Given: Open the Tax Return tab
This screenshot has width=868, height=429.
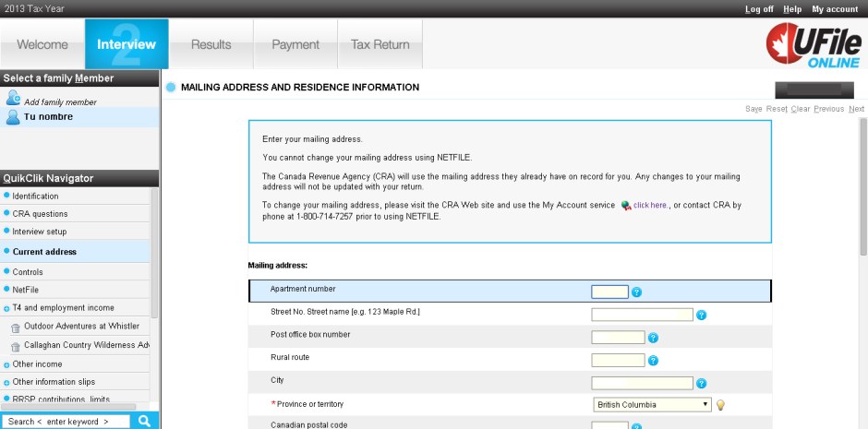Looking at the screenshot, I should coord(380,44).
